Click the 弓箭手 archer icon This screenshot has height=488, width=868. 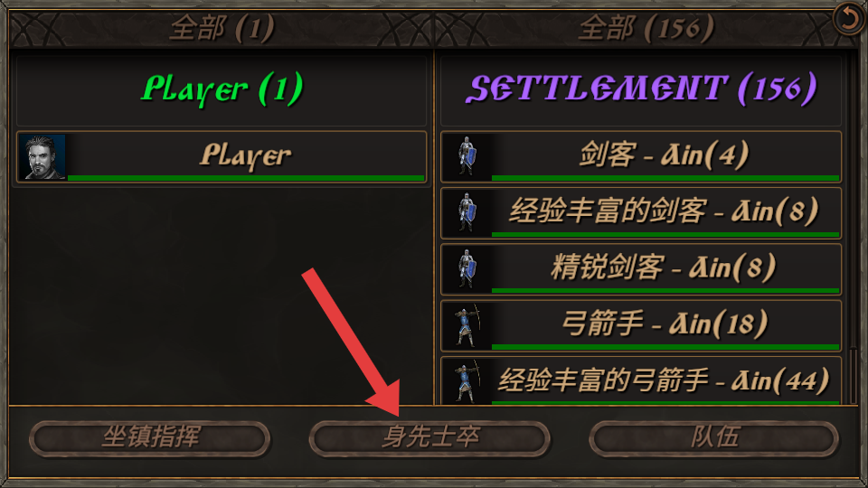[x=467, y=326]
